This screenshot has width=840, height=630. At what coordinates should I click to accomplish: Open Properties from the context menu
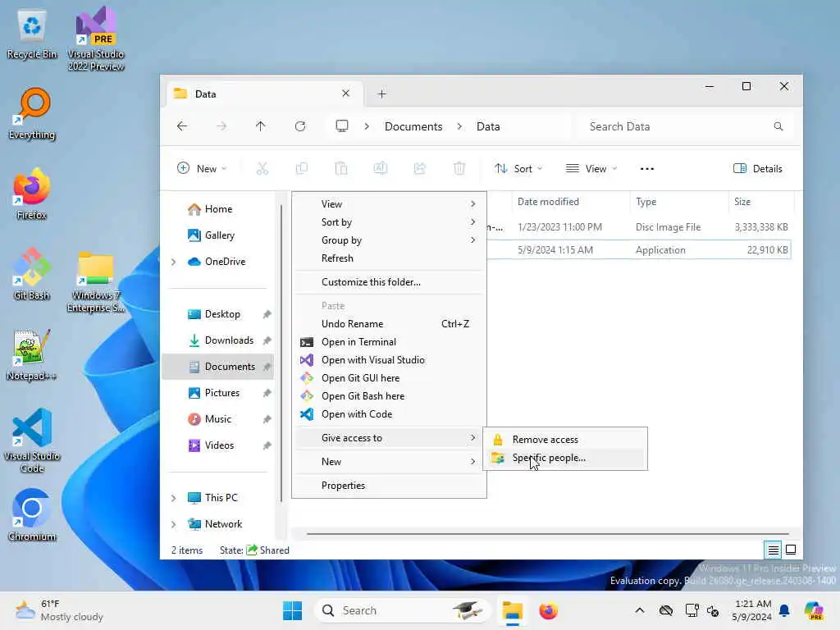coord(389,486)
